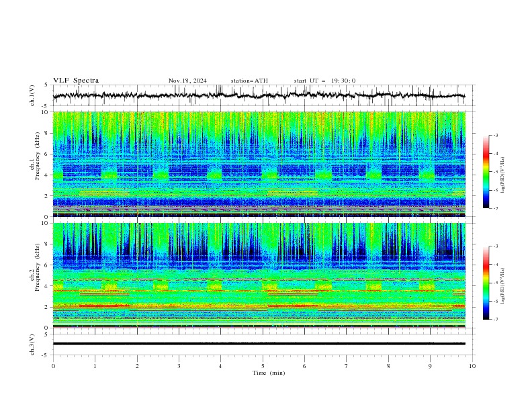Select the log(PSD) label beside ch.2 color bar
Screen dimensions: 532x411
click(x=502, y=285)
